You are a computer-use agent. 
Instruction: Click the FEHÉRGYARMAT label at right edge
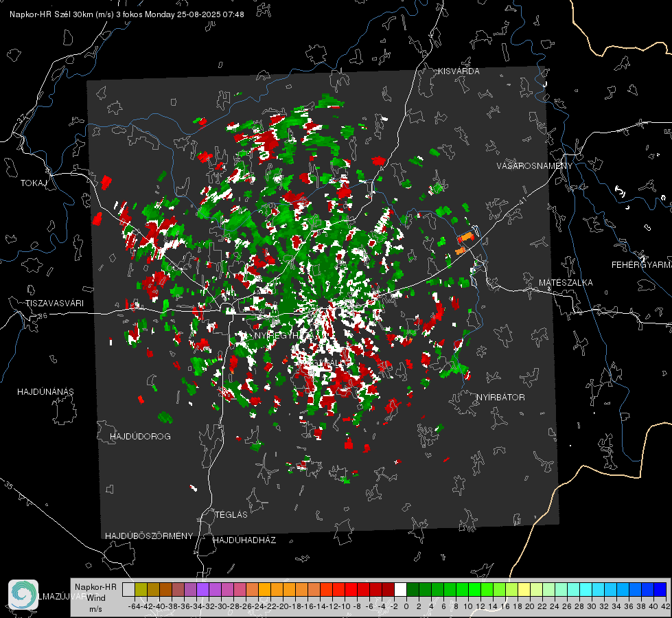[641, 265]
